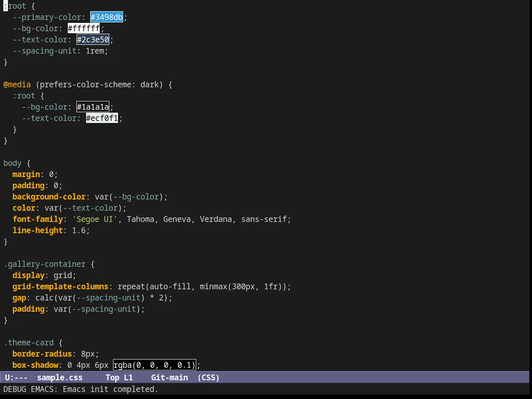Click the grid-template-columns property

(x=61, y=286)
